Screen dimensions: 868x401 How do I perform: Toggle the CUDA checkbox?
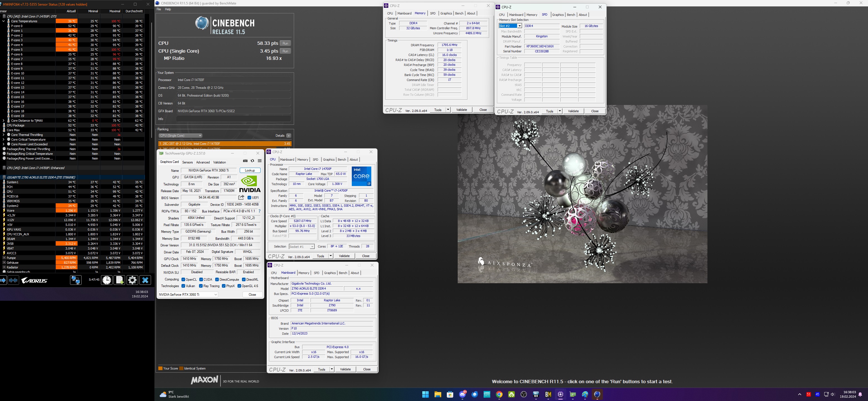tap(201, 280)
